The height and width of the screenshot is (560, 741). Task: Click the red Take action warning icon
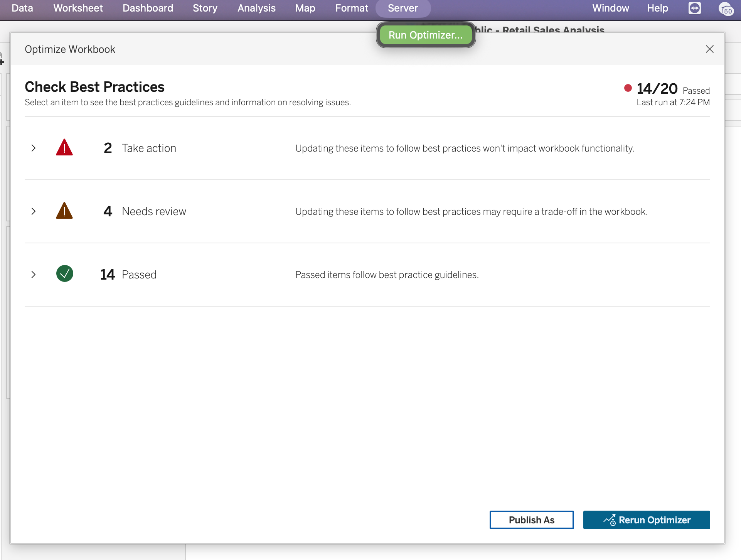pos(64,148)
